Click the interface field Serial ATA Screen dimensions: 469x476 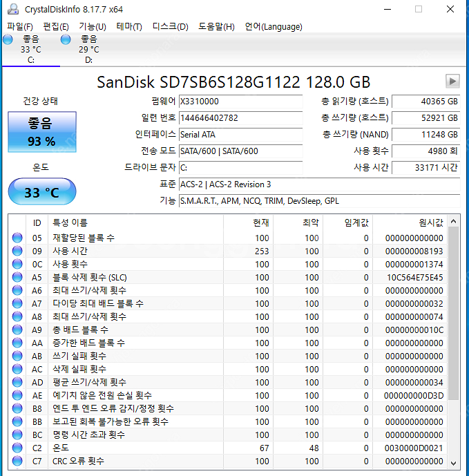(x=241, y=135)
